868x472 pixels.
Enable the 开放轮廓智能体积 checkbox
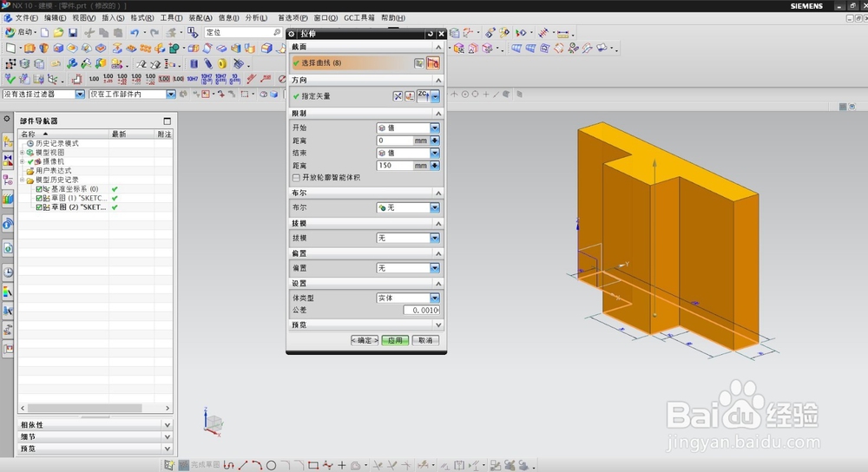tap(297, 178)
